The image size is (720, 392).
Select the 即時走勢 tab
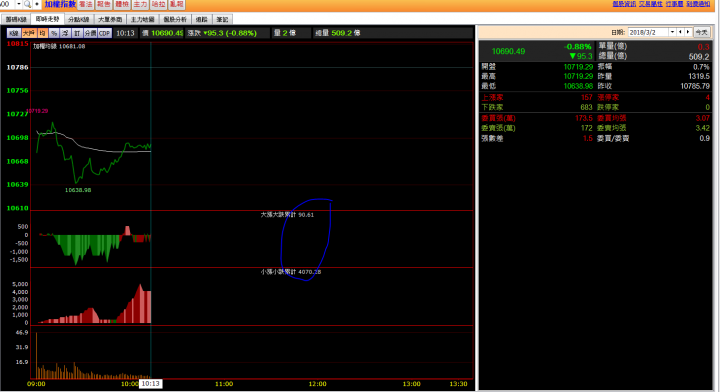pos(47,19)
